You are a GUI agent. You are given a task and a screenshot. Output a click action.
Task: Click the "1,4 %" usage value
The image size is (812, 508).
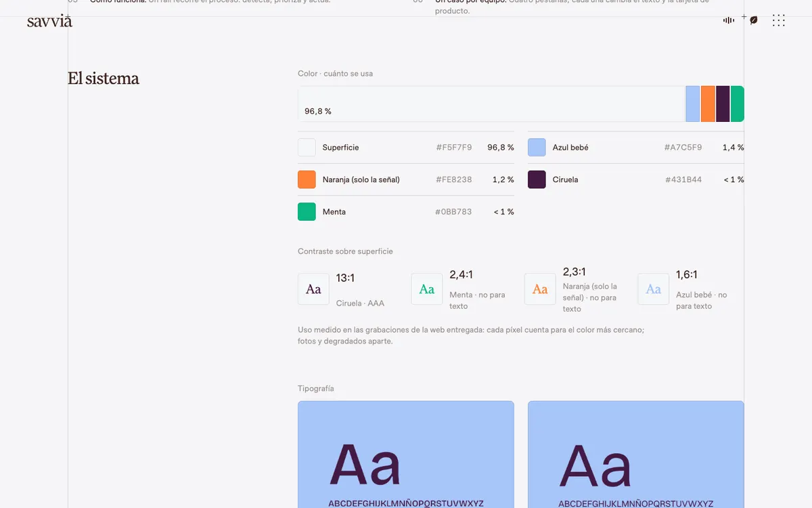click(734, 148)
